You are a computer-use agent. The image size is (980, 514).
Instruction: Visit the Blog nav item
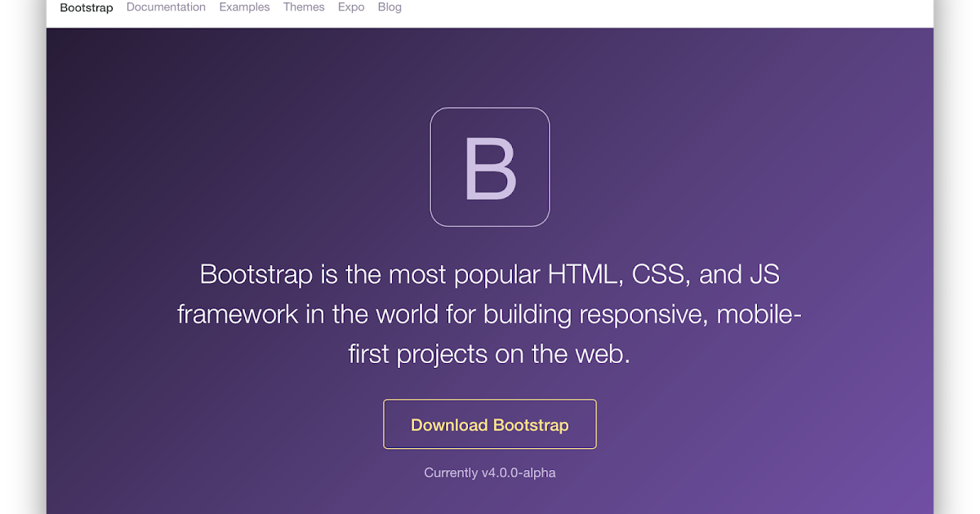coord(390,7)
